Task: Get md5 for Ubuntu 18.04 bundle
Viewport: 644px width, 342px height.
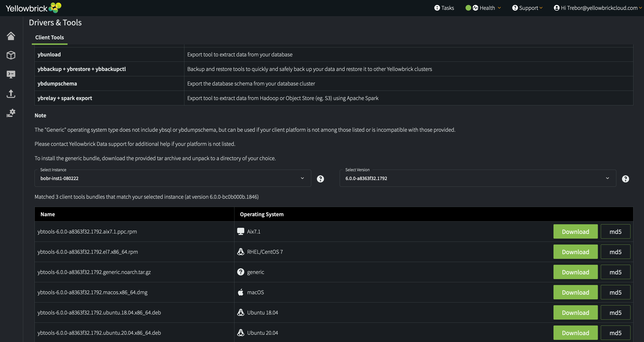Action: (616, 313)
